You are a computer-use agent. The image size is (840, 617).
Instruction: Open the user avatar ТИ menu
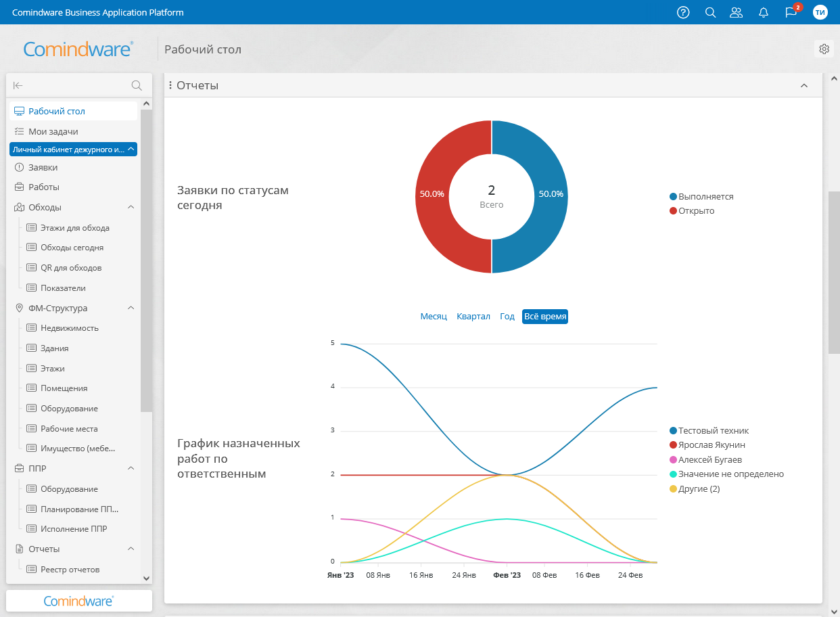[x=820, y=12]
